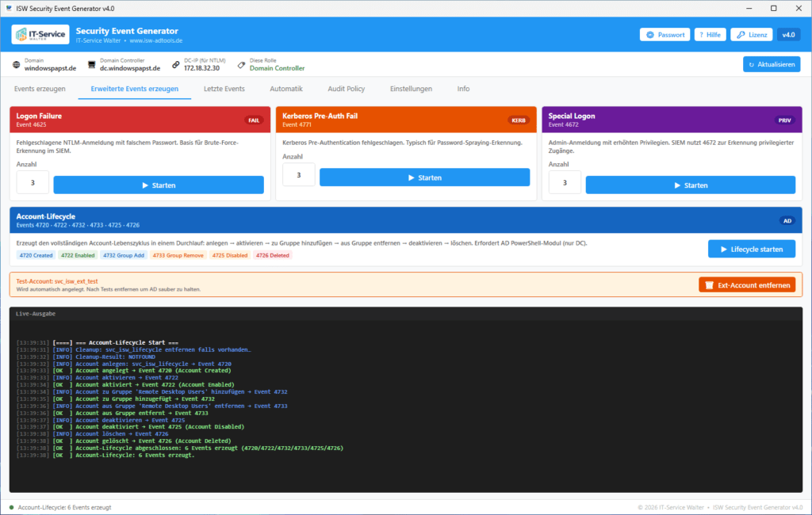Click the 4733 Group Remove tag

[178, 255]
